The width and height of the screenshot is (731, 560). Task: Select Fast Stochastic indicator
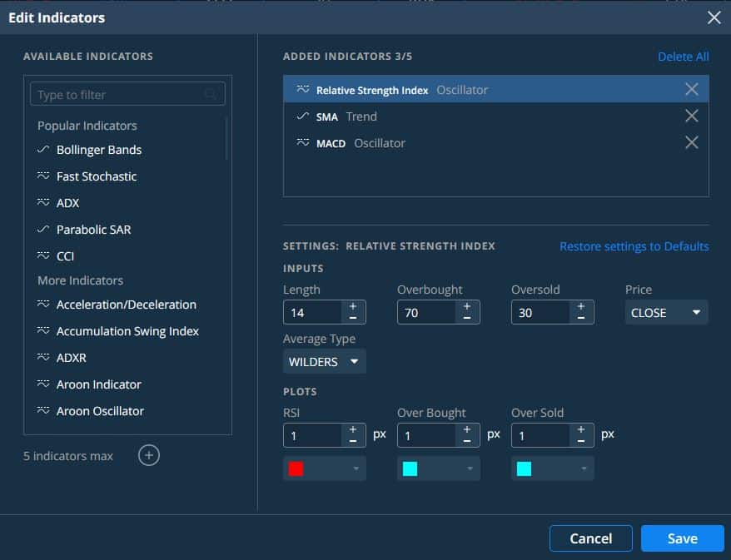[x=97, y=176]
